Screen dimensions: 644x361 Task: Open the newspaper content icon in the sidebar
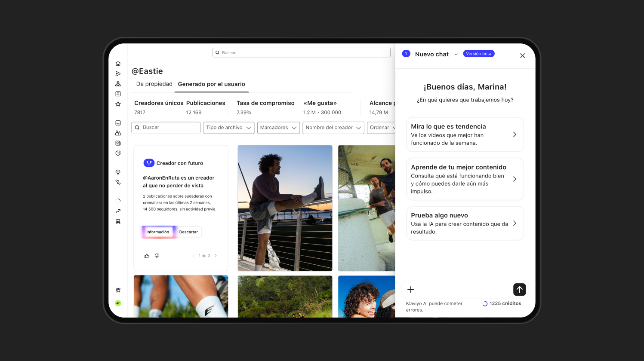pyautogui.click(x=118, y=143)
